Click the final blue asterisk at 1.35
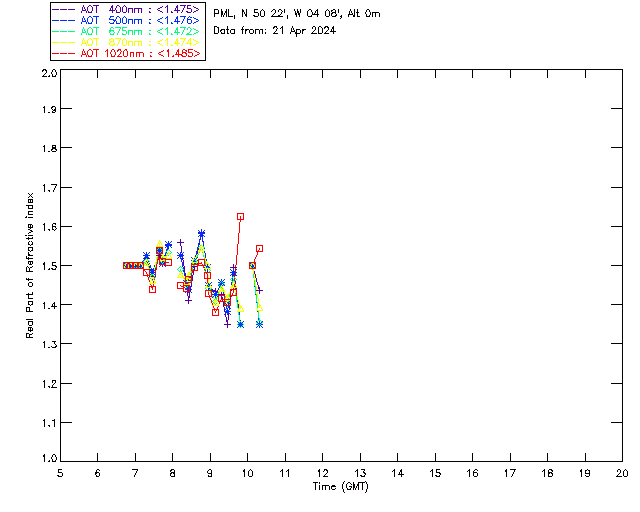 coord(259,325)
